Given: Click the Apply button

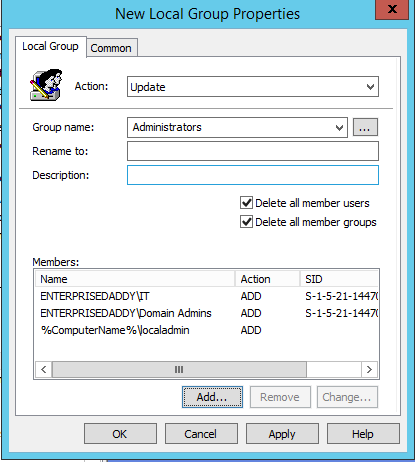Looking at the screenshot, I should [282, 434].
